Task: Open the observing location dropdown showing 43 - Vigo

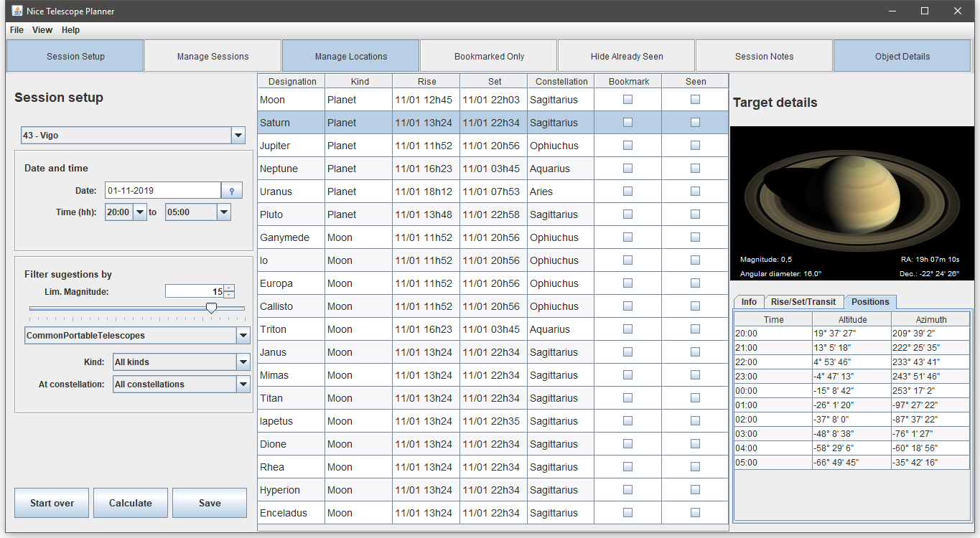Action: coord(238,135)
